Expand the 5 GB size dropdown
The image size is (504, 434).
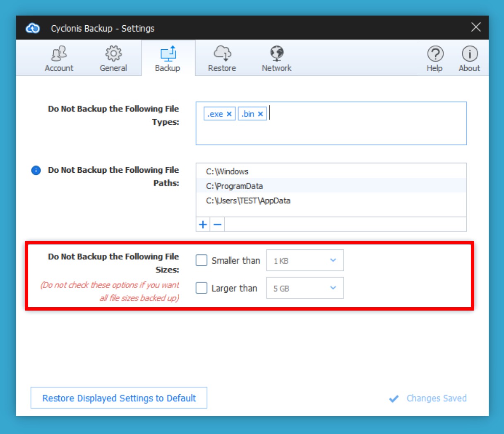click(305, 288)
